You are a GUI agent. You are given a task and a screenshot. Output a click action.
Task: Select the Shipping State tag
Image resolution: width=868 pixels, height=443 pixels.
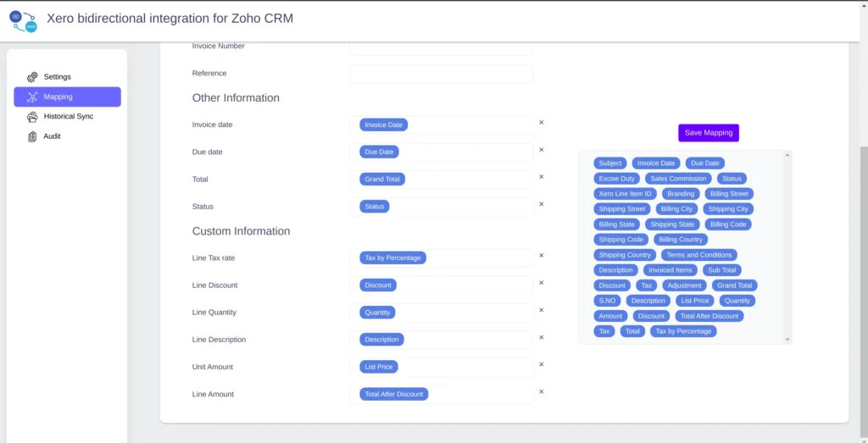tap(672, 224)
